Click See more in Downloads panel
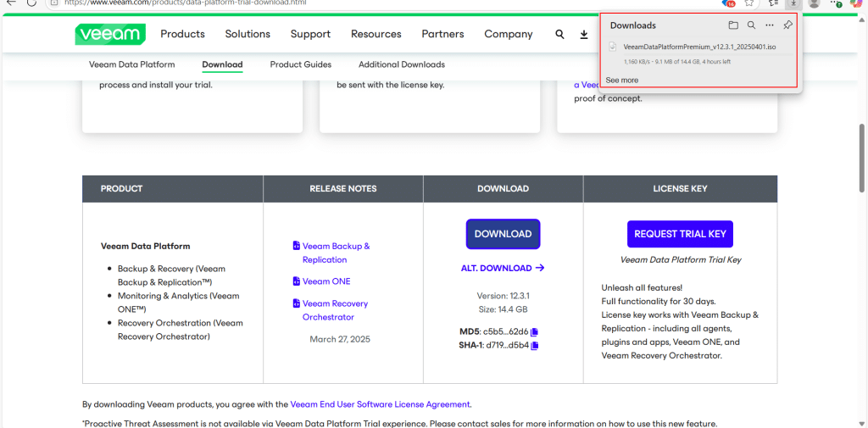The image size is (868, 428). click(621, 81)
